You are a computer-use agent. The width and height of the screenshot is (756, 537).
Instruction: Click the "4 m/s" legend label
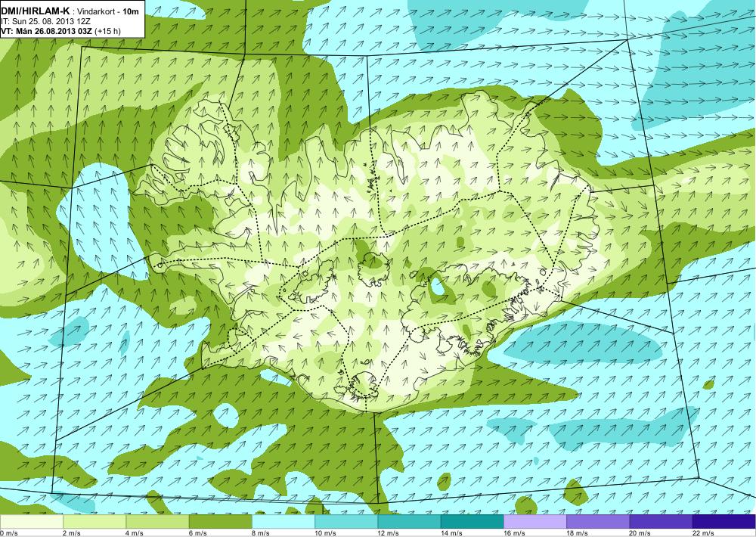(x=135, y=533)
